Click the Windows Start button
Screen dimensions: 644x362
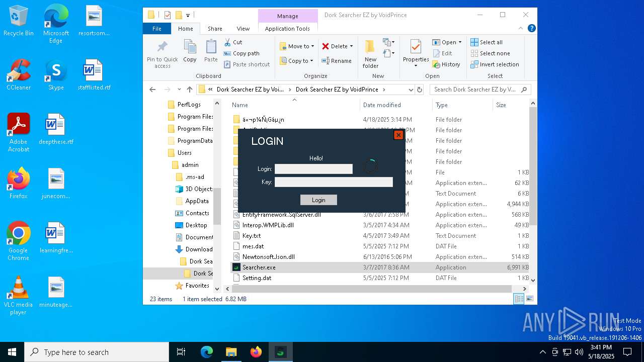pyautogui.click(x=12, y=352)
